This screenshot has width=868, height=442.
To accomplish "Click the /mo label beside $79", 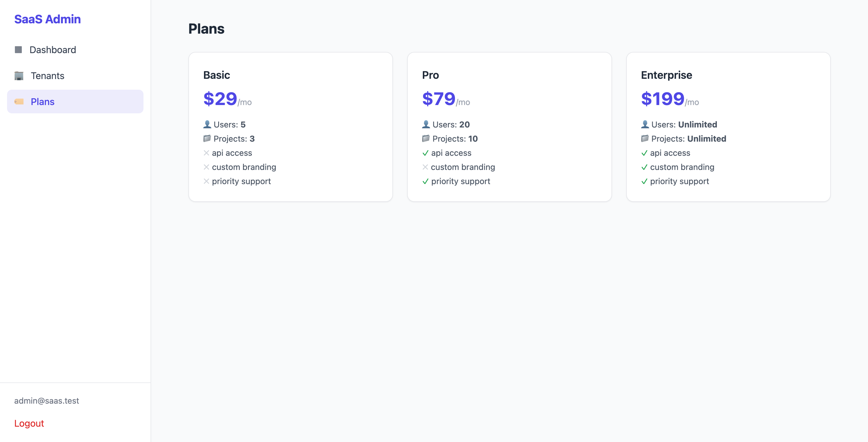I will point(463,102).
